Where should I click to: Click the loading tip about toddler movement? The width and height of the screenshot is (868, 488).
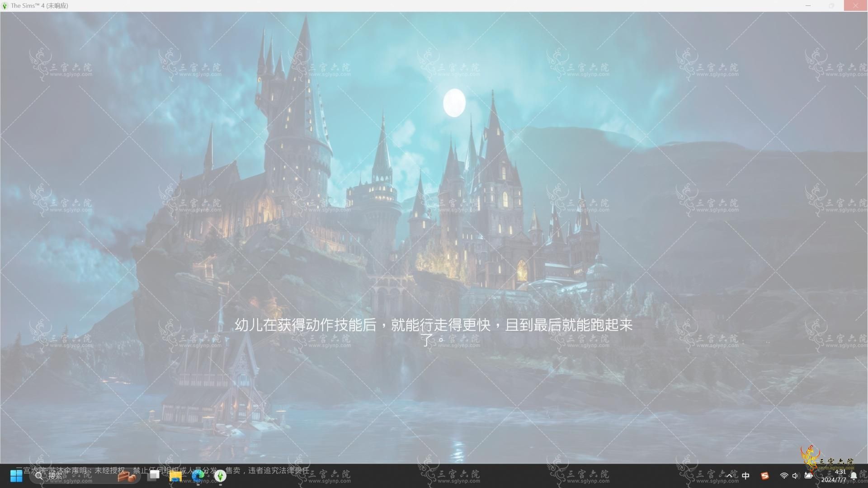pyautogui.click(x=434, y=332)
